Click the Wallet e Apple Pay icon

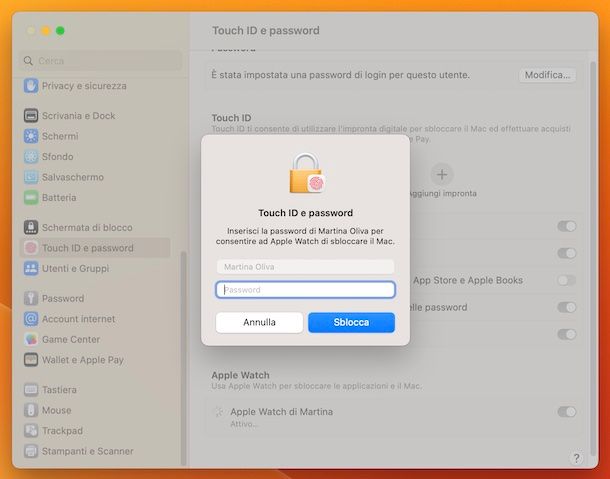tap(31, 360)
